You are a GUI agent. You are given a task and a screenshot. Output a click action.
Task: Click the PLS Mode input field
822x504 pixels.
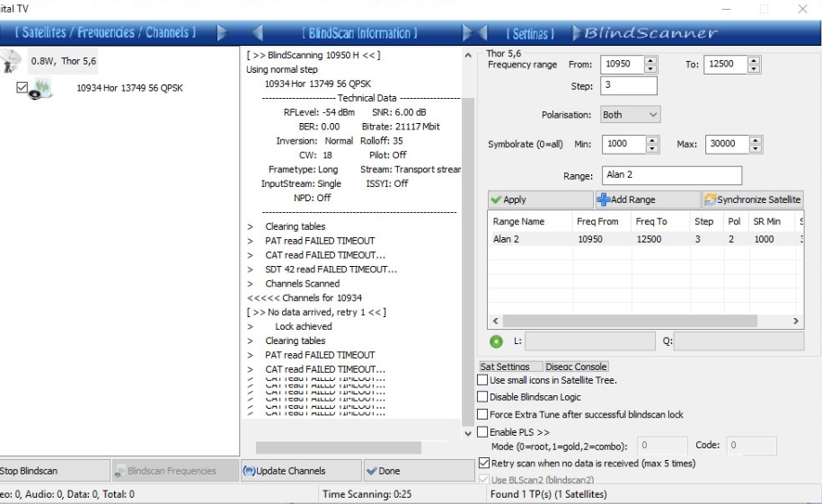[x=662, y=446]
